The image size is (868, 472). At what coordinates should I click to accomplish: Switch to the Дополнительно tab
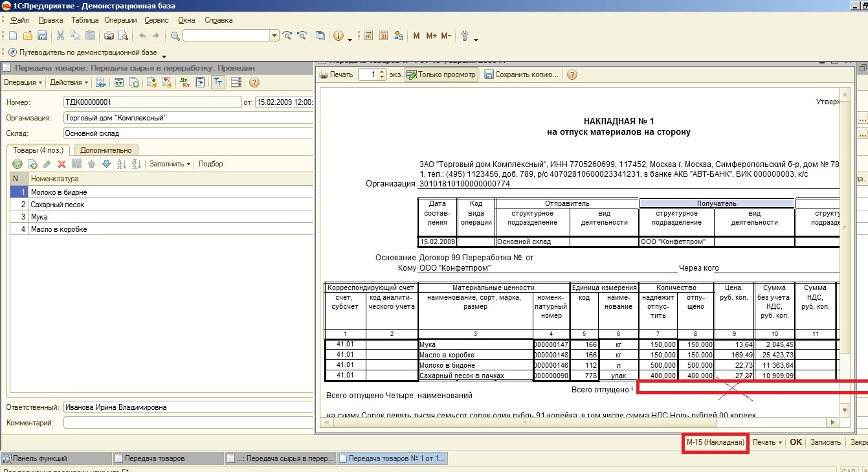click(x=105, y=150)
